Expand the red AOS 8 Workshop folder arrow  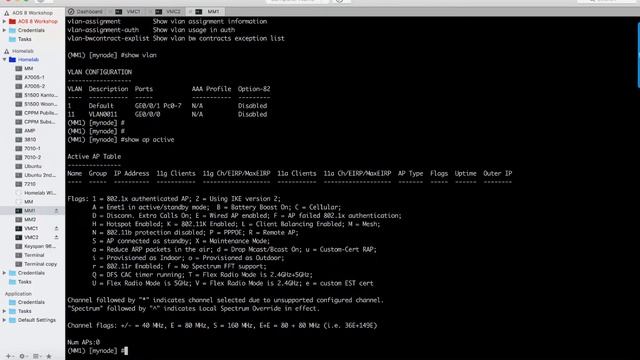(x=4, y=21)
